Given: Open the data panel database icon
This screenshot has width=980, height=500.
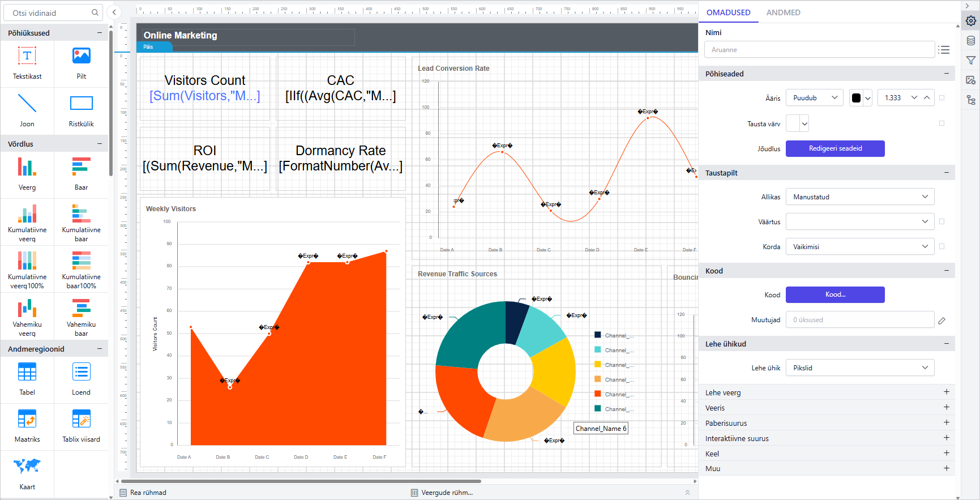Looking at the screenshot, I should click(971, 41).
